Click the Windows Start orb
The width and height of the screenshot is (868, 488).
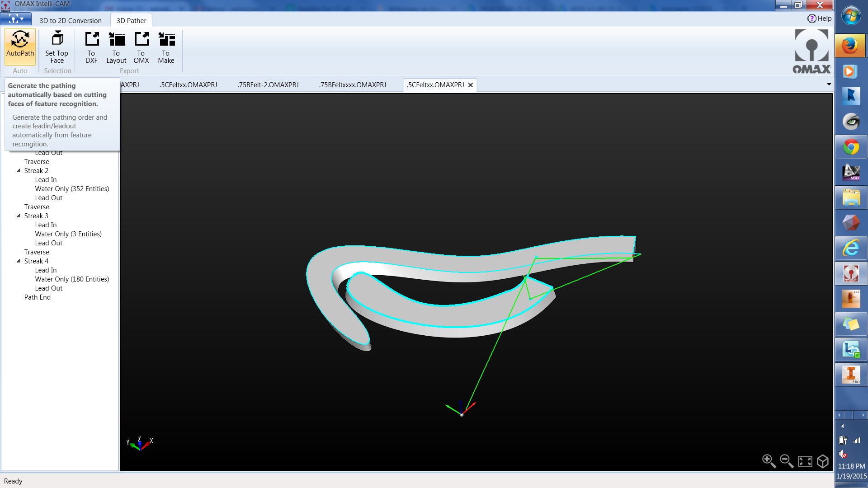pos(851,16)
